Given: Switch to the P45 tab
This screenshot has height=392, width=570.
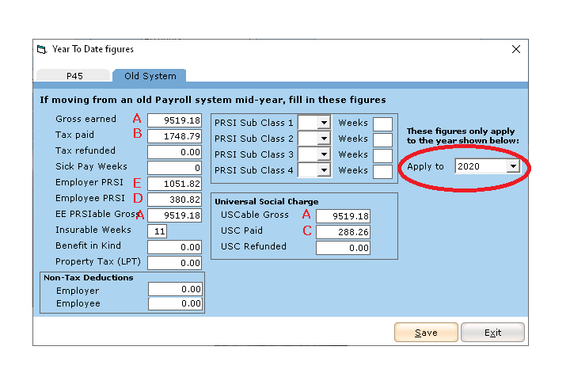Looking at the screenshot, I should click(x=74, y=76).
